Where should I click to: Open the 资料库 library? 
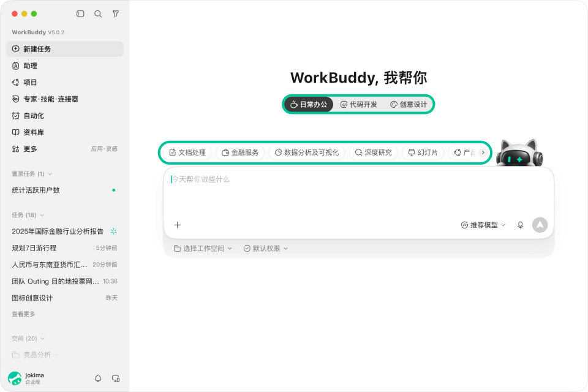pyautogui.click(x=64, y=132)
